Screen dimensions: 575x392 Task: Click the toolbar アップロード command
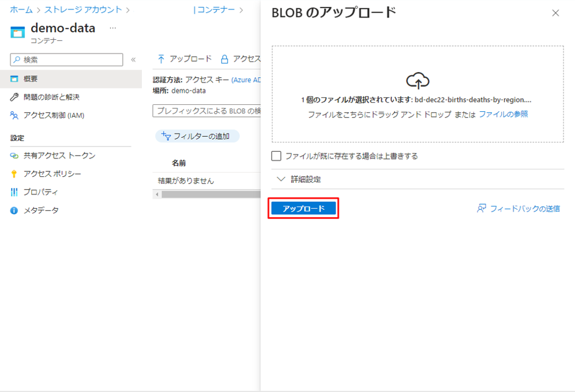click(x=185, y=59)
